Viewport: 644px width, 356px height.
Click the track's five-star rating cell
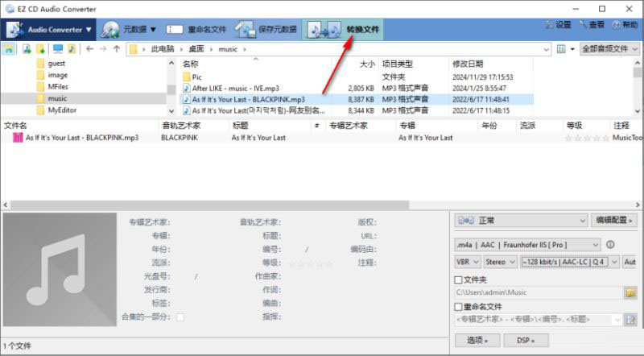pyautogui.click(x=586, y=138)
